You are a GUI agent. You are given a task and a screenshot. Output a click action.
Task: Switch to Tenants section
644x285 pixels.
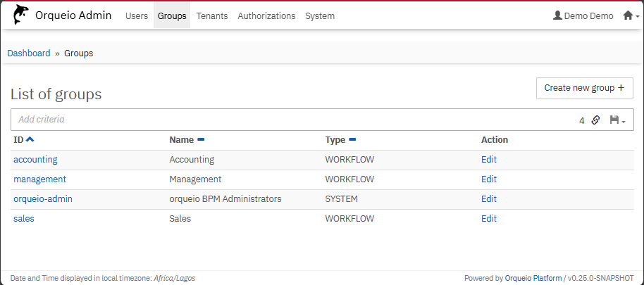[x=212, y=15]
